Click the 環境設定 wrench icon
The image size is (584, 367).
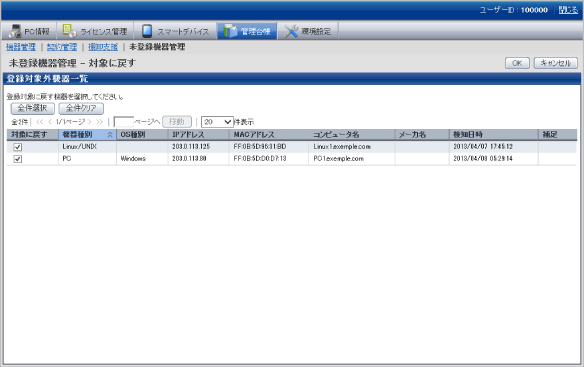291,31
